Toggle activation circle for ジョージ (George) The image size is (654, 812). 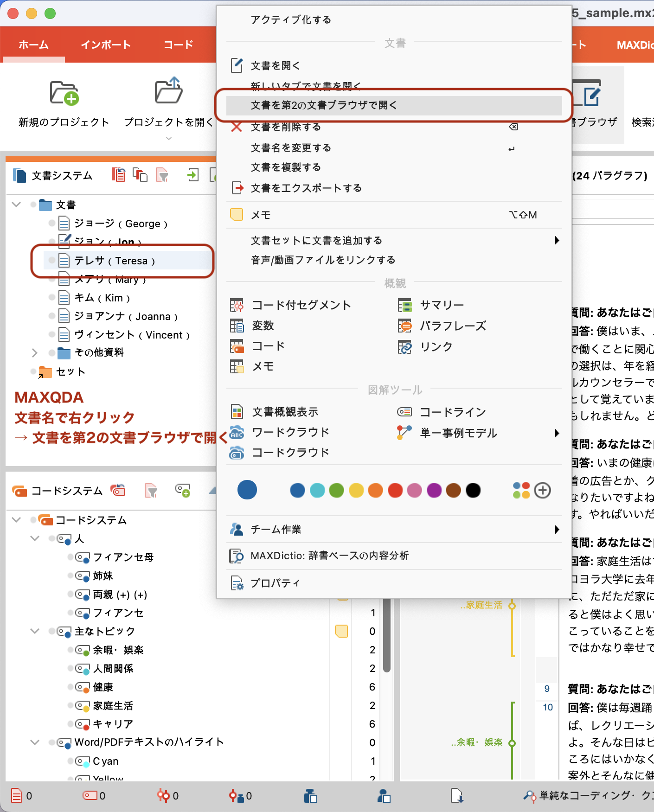pos(52,223)
